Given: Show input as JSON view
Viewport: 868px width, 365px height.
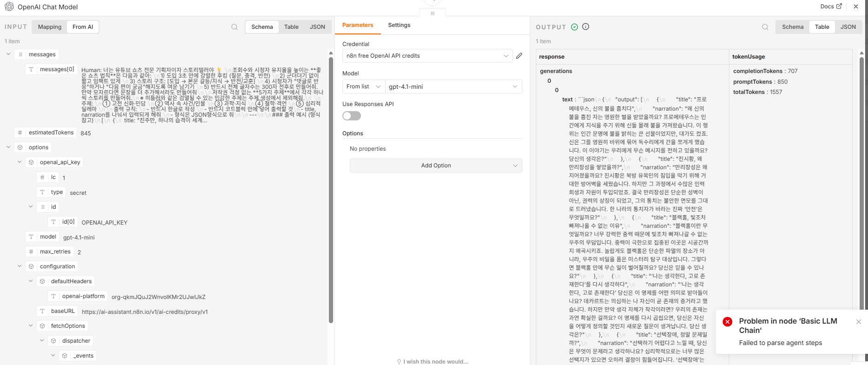Looking at the screenshot, I should coord(317,27).
